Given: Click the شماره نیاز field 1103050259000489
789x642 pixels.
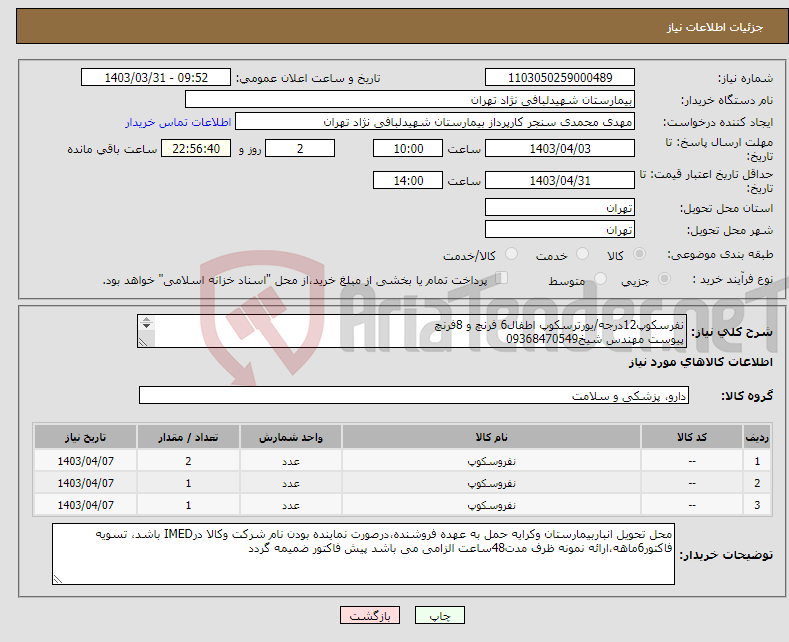Looking at the screenshot, I should pyautogui.click(x=560, y=77).
